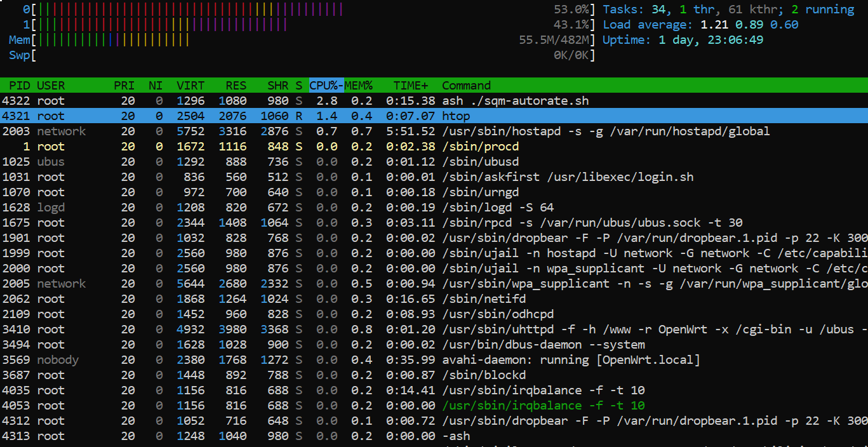Viewport: 868px width, 447px height.
Task: Click the VIRT column header
Action: pos(190,86)
